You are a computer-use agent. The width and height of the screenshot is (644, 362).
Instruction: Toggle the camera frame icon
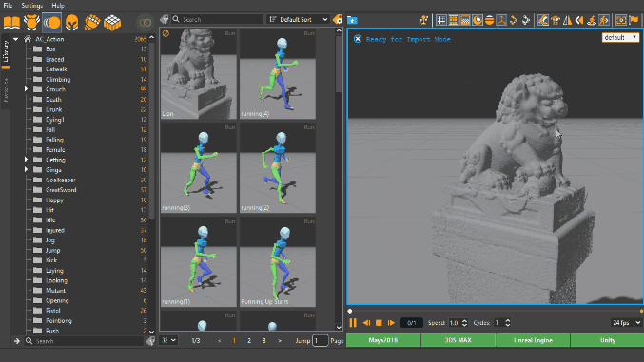[621, 20]
